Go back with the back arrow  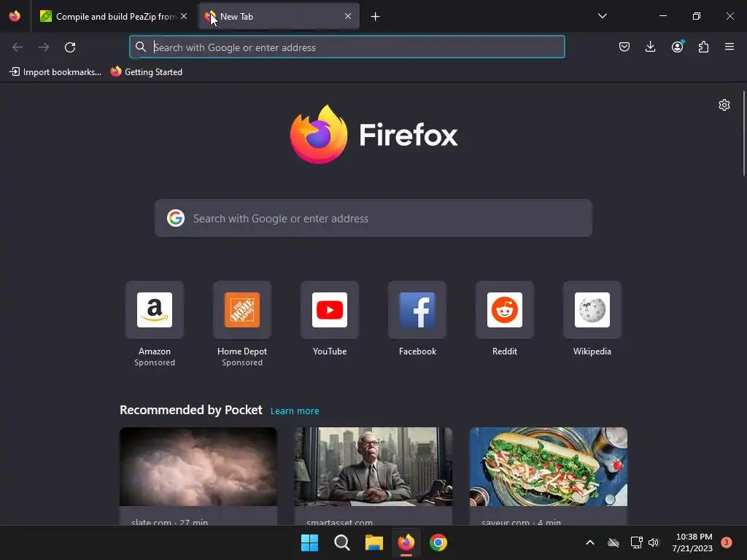[18, 47]
